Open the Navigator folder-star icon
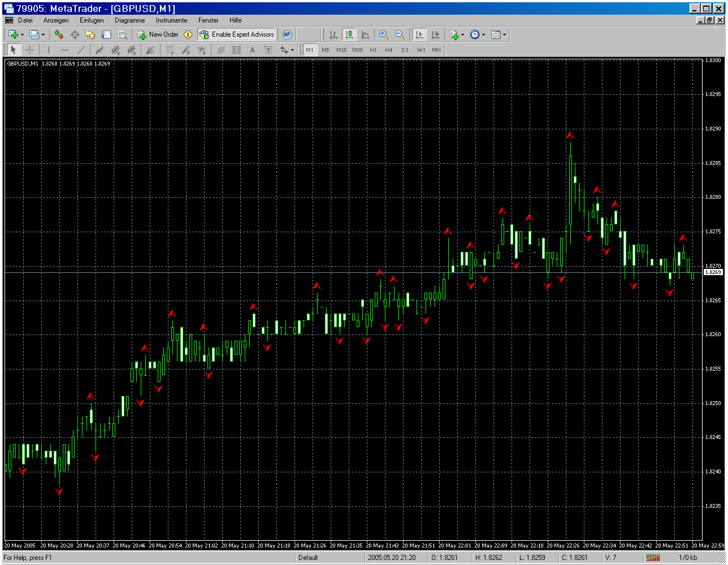Image resolution: width=728 pixels, height=565 pixels. click(90, 34)
